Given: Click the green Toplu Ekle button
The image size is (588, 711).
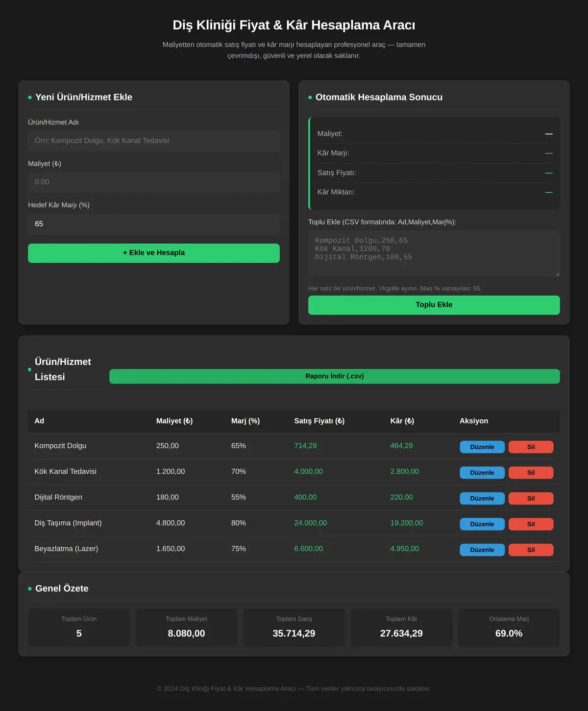Looking at the screenshot, I should pyautogui.click(x=434, y=305).
